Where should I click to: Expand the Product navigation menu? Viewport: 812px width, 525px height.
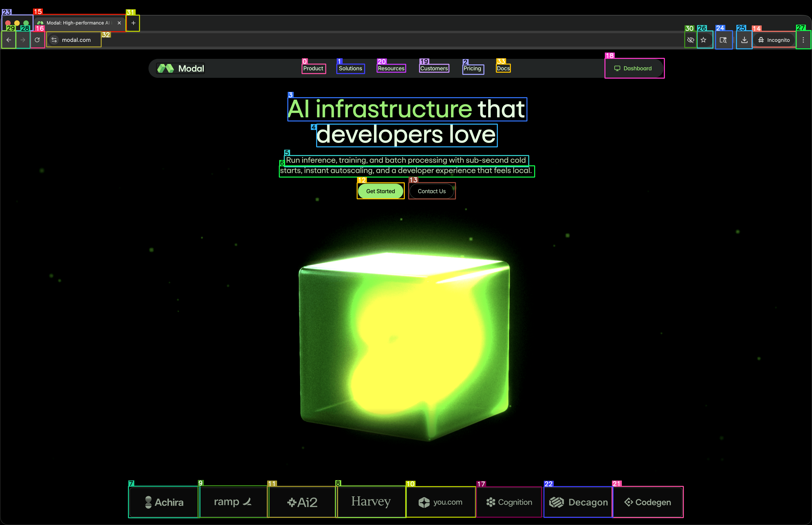point(313,69)
